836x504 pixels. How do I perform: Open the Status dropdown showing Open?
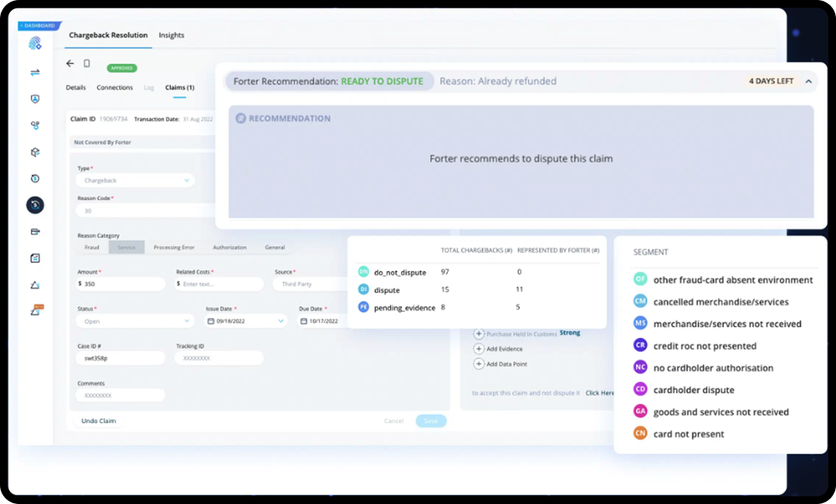[x=136, y=321]
